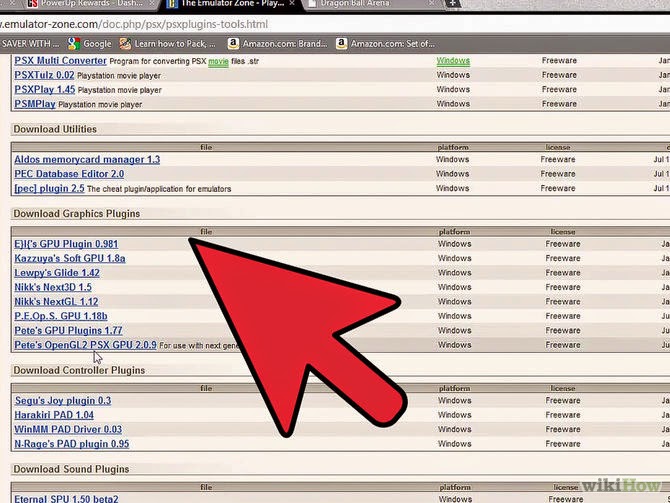The height and width of the screenshot is (503, 670).
Task: Open P.E.Op.S. GPU 1.18b link
Action: tap(61, 316)
